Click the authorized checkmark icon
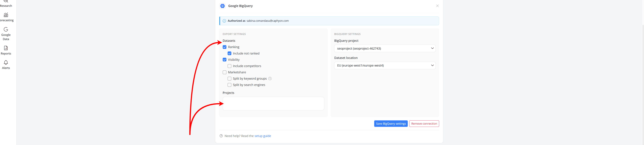644x145 pixels. [x=224, y=21]
